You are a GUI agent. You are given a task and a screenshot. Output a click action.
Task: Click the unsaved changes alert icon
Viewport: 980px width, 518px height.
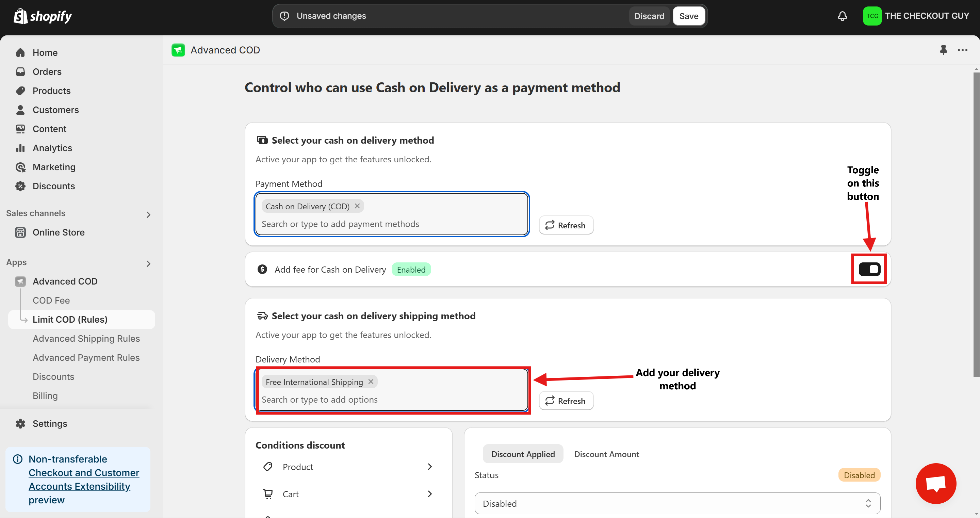(284, 16)
